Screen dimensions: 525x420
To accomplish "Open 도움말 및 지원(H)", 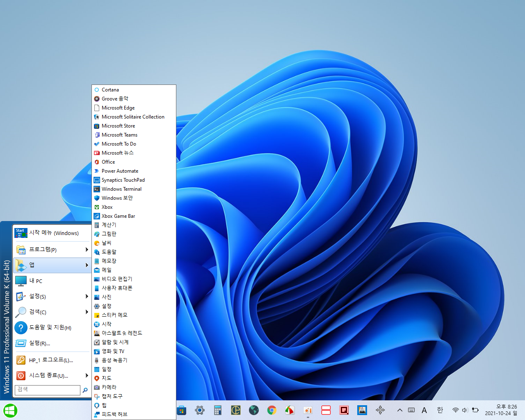I will coord(52,328).
